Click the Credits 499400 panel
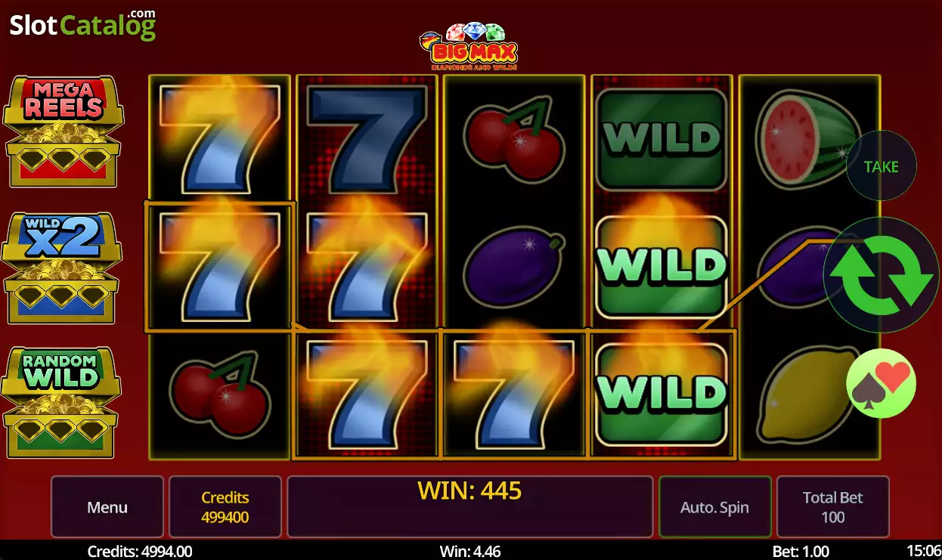 click(225, 507)
